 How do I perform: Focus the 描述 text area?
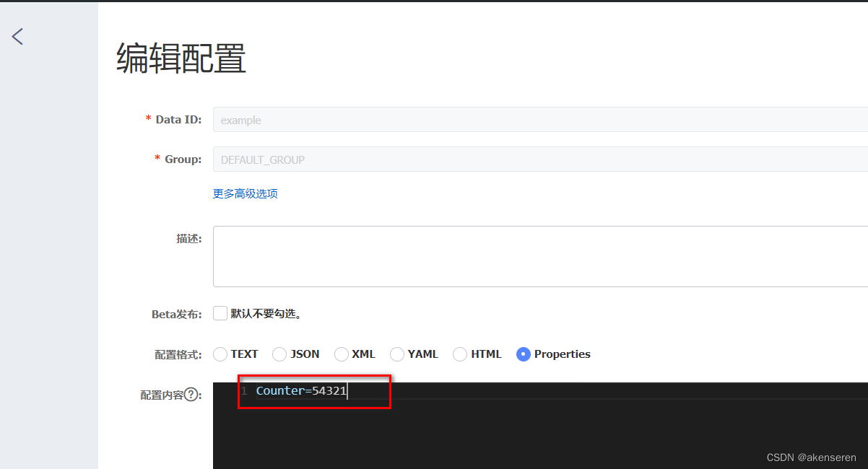tap(540, 256)
